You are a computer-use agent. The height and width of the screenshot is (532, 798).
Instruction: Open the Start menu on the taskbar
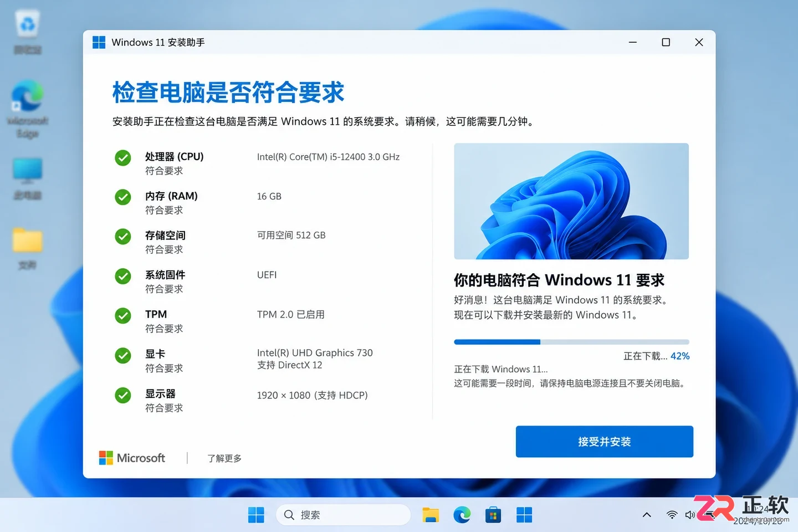[256, 515]
